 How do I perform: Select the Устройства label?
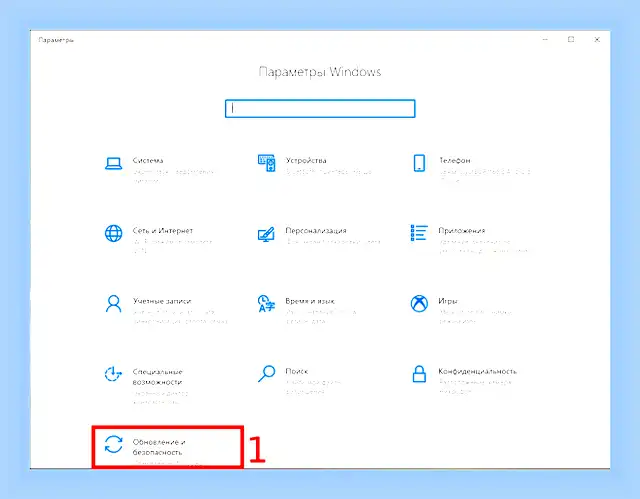(x=306, y=160)
